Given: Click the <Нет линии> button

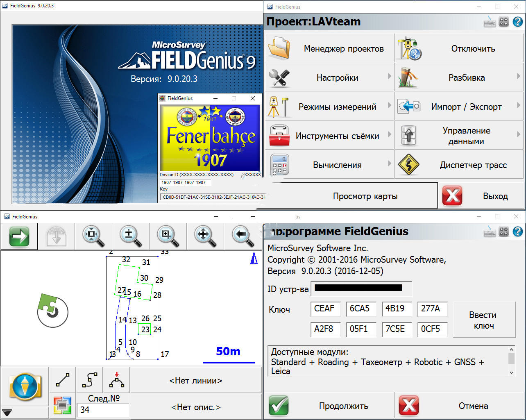Looking at the screenshot, I should coord(196,380).
